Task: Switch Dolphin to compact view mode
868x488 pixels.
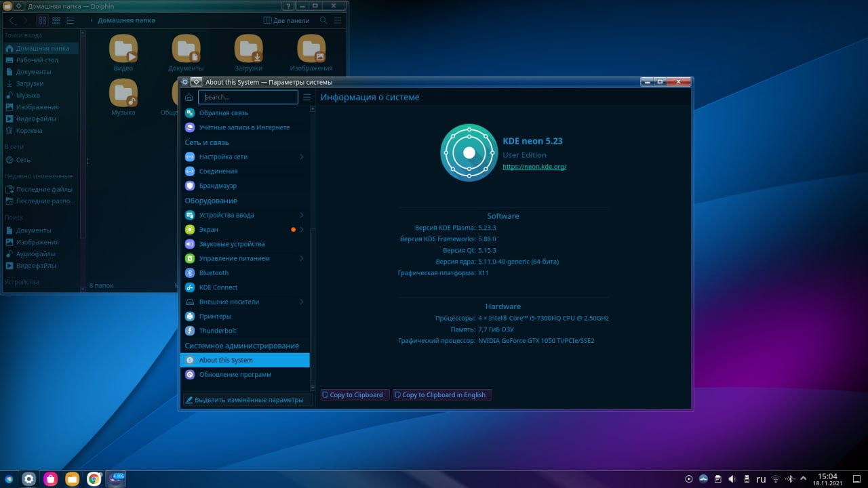Action: click(x=56, y=20)
